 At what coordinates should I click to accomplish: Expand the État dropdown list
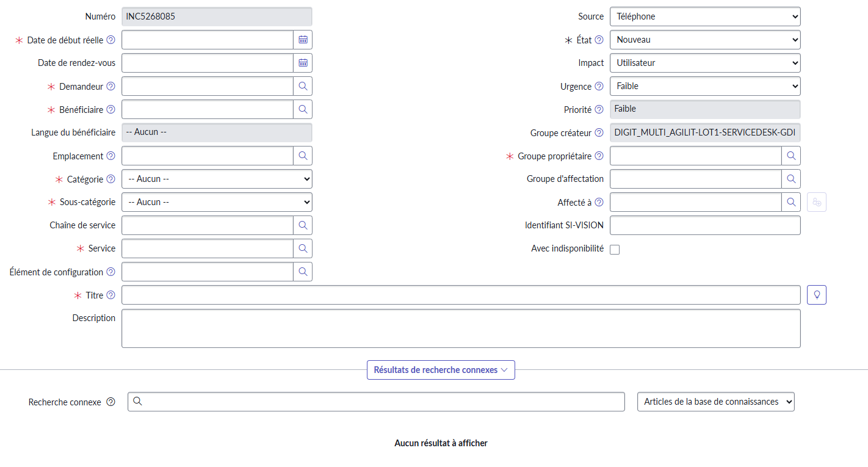(704, 40)
